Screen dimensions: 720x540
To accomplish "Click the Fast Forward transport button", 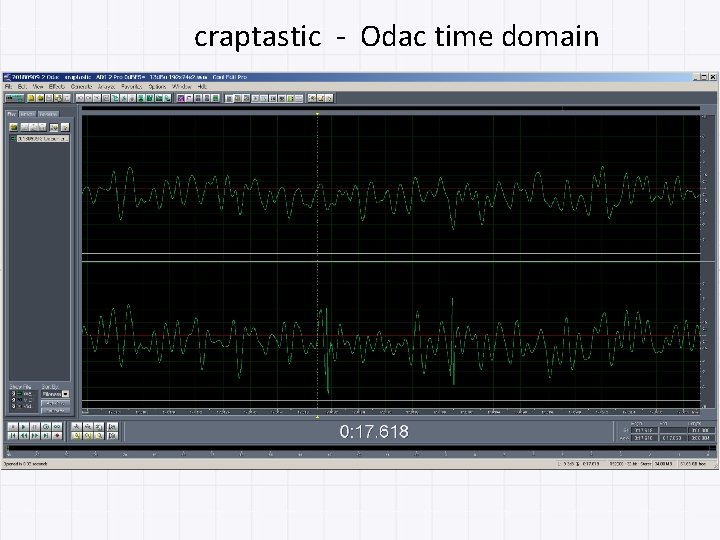I will 35,436.
